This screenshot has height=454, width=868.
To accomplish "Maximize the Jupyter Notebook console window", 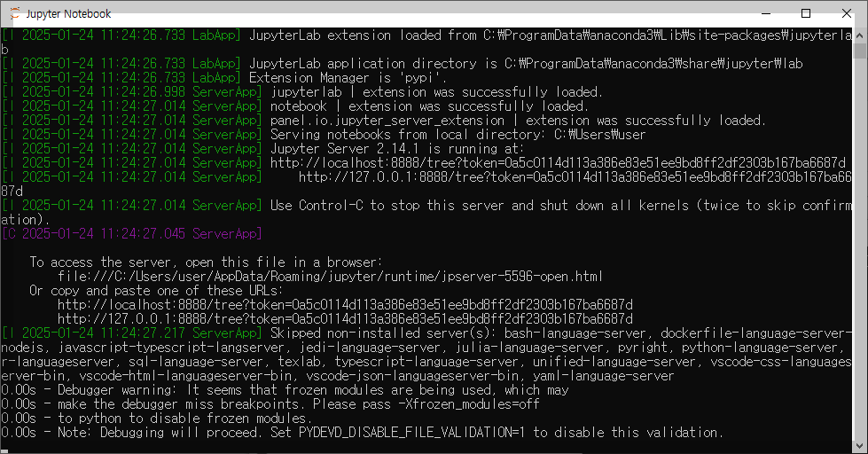I will click(806, 13).
